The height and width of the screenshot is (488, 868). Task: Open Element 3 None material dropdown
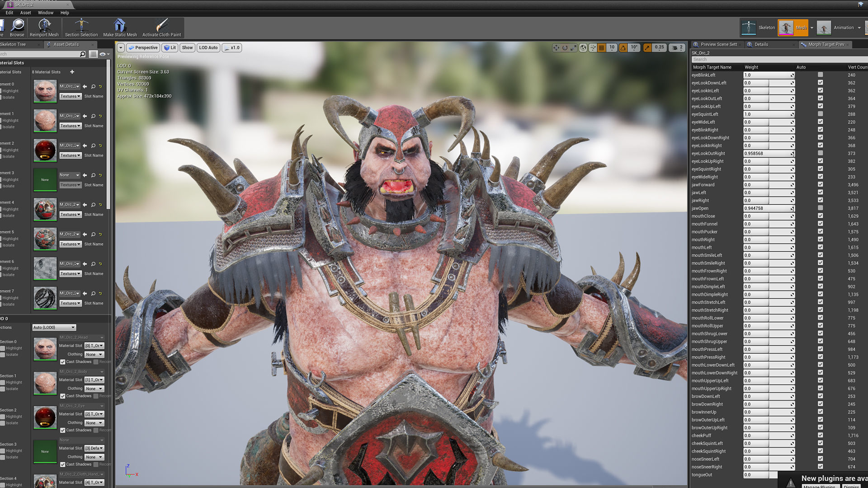[x=70, y=175]
